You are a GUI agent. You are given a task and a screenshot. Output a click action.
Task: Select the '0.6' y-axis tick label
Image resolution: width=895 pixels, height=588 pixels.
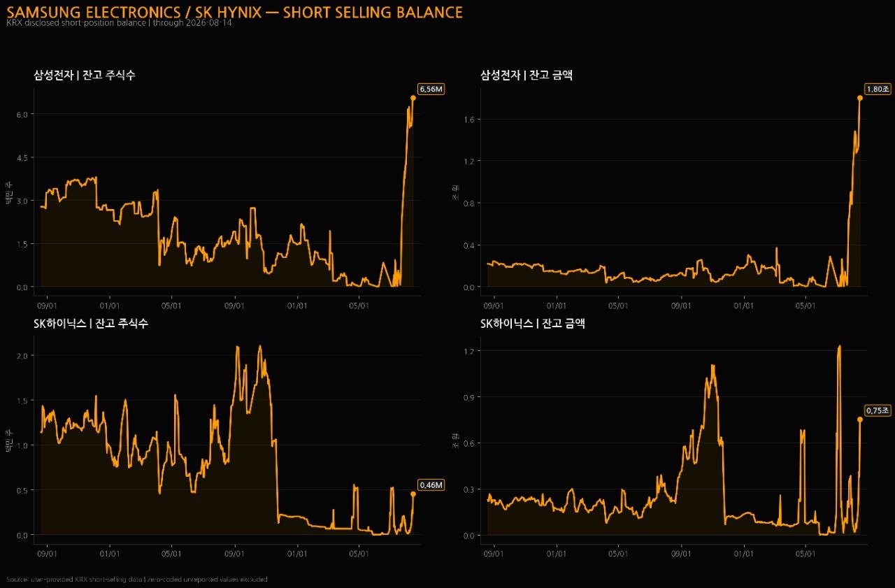coord(471,443)
